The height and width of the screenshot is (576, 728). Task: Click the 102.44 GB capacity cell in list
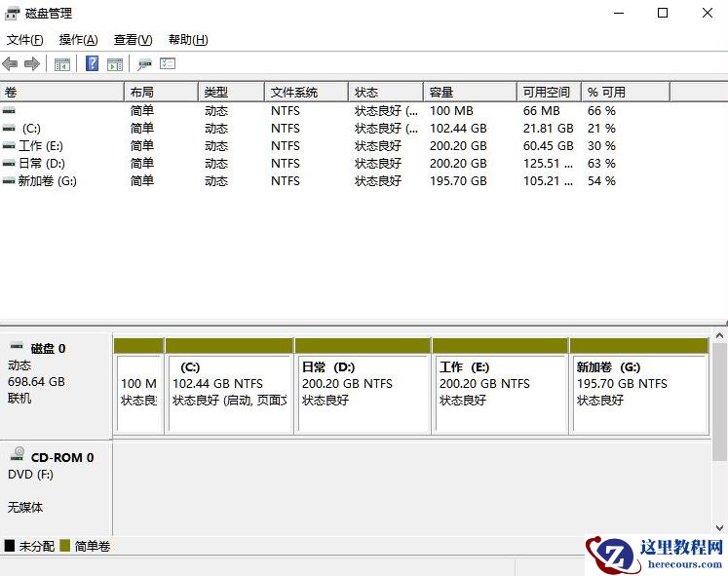pos(458,129)
